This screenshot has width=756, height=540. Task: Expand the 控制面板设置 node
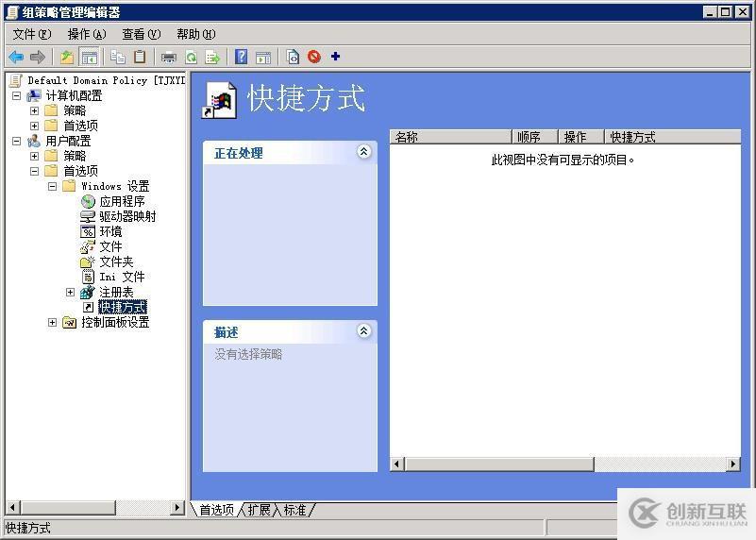pyautogui.click(x=52, y=322)
